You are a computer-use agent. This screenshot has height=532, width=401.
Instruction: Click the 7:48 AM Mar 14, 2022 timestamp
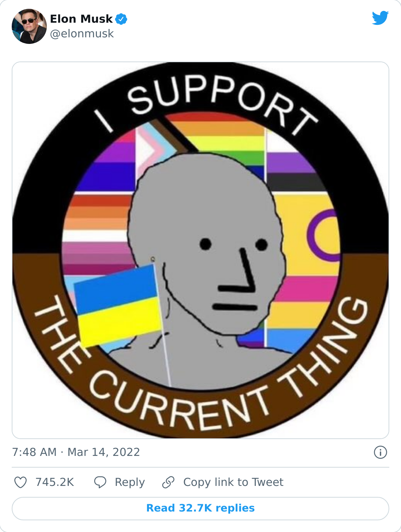[76, 452]
